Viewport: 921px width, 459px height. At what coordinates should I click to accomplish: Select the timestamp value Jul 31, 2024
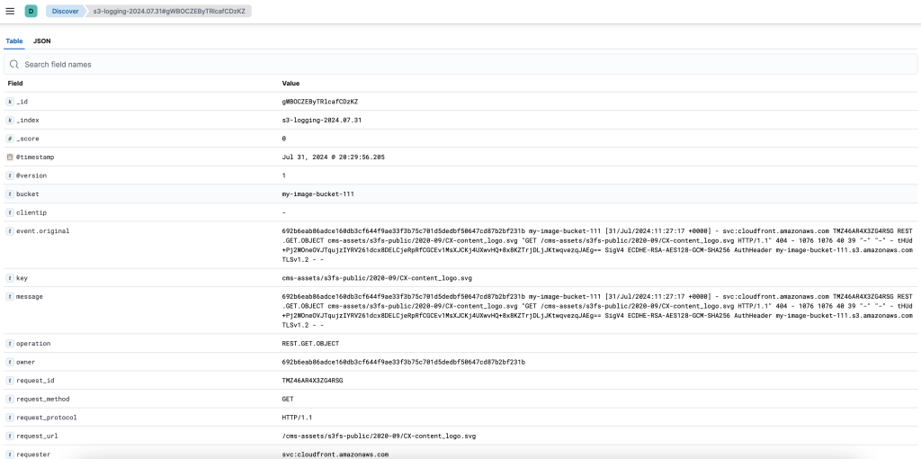[x=334, y=158]
